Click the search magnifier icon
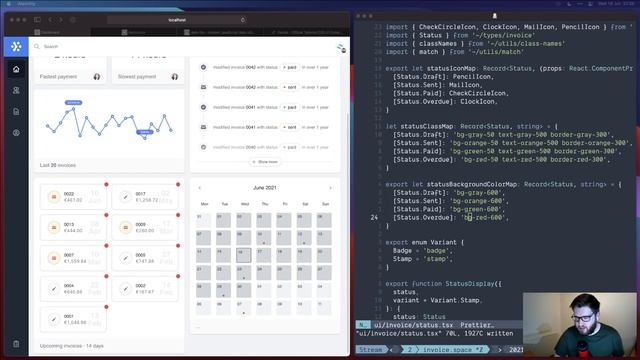 (x=37, y=47)
